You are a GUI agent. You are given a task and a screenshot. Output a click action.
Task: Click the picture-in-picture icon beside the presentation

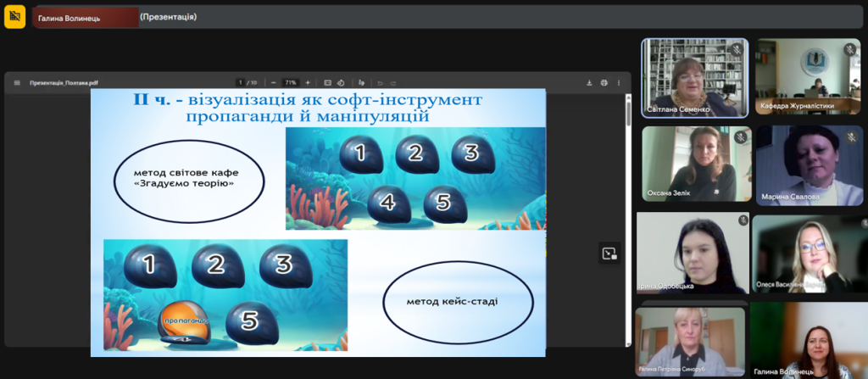click(x=609, y=253)
